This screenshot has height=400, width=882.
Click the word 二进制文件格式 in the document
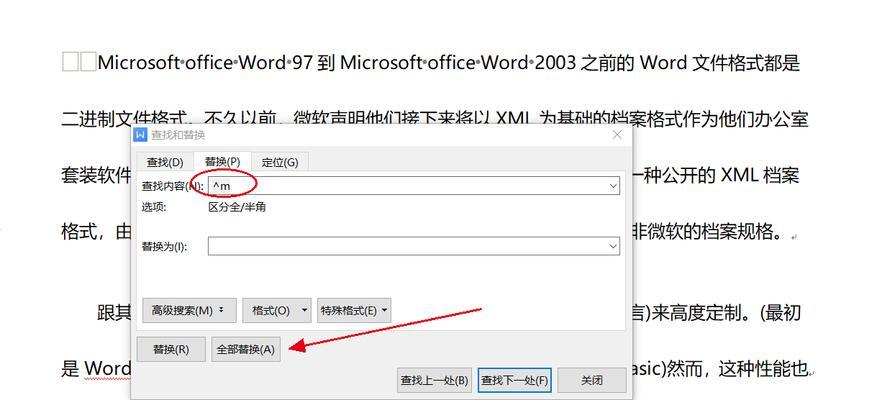124,120
